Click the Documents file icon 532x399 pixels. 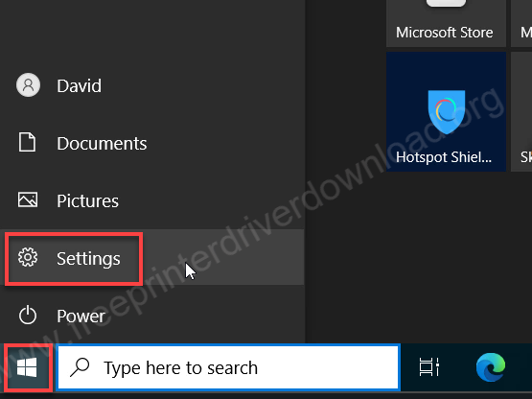coord(27,142)
